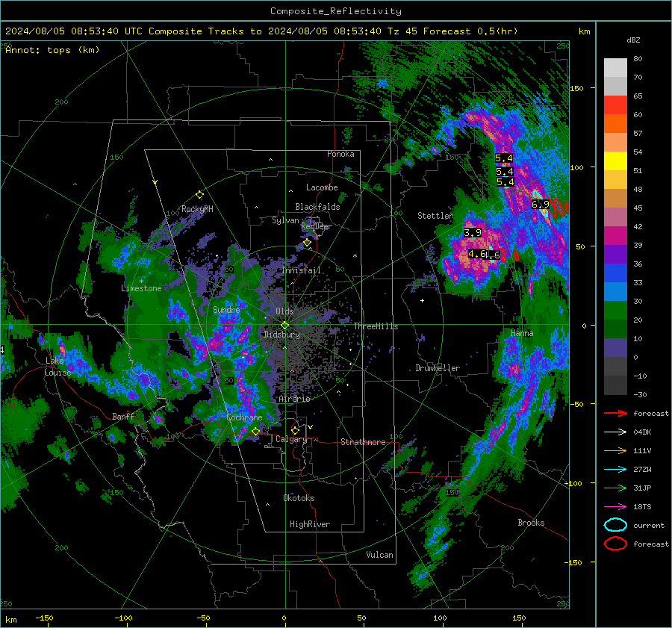Click the uppermost 5.4 storm top label
Image resolution: width=672 pixels, height=628 pixels.
coord(503,158)
